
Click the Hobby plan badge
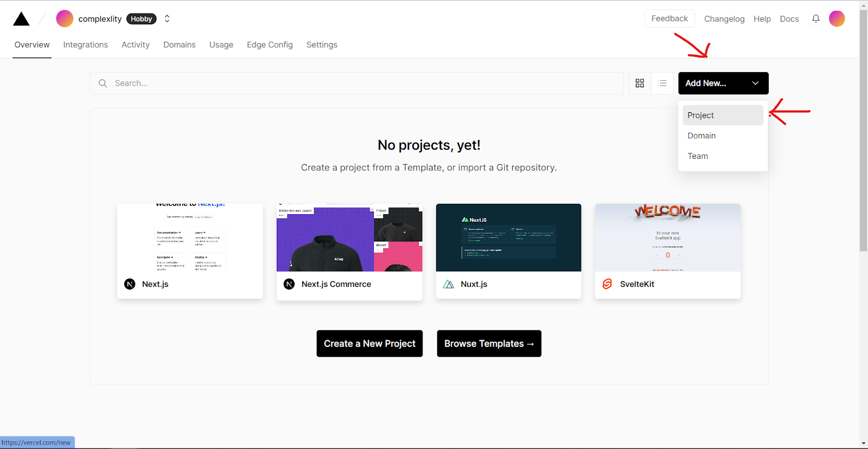coord(142,18)
